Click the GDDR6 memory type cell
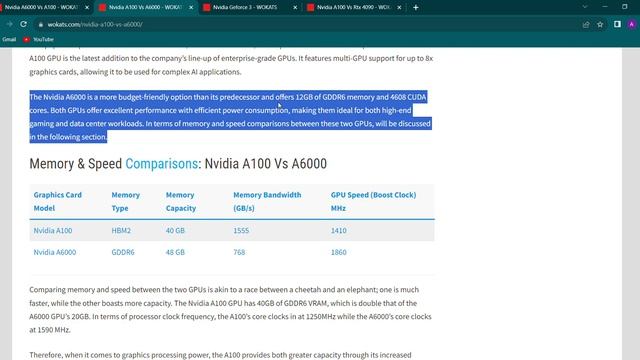The width and height of the screenshot is (640, 360). coord(123,252)
